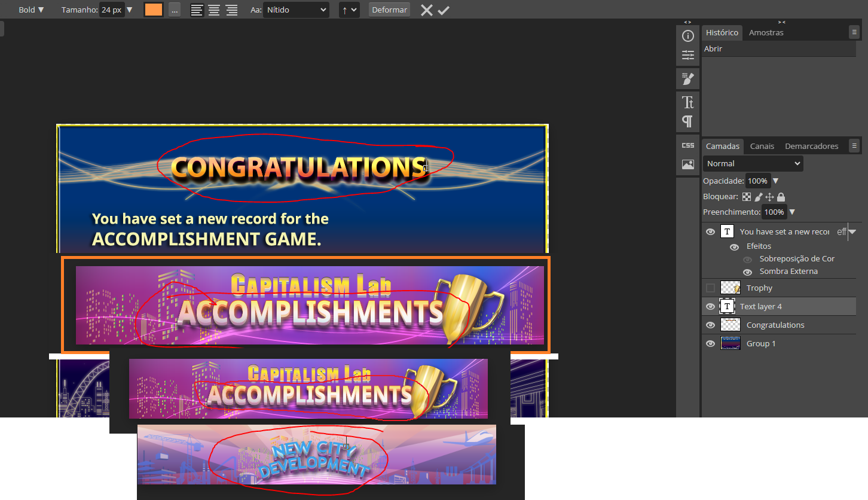This screenshot has height=500, width=868.
Task: Open the Character panel (Tt) icon
Action: pyautogui.click(x=688, y=102)
